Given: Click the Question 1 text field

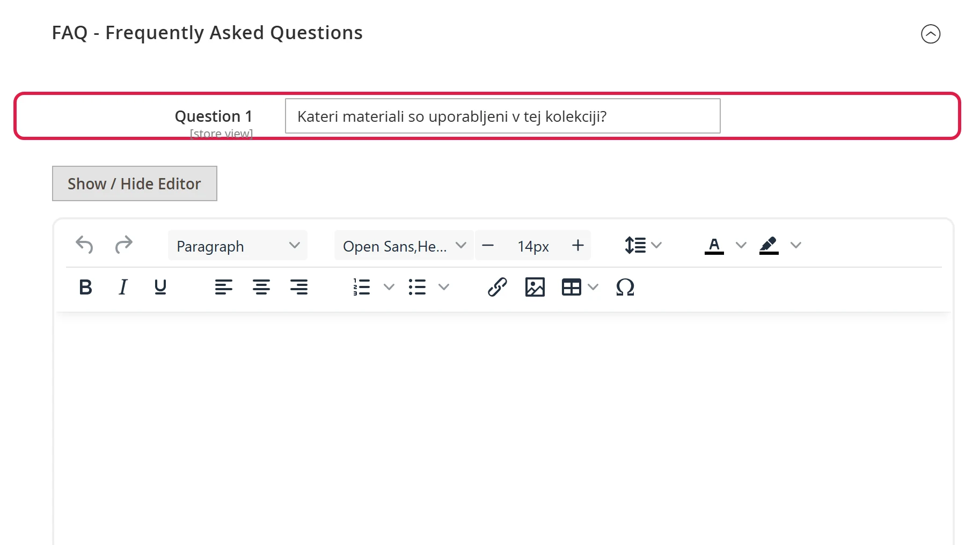Looking at the screenshot, I should point(502,116).
